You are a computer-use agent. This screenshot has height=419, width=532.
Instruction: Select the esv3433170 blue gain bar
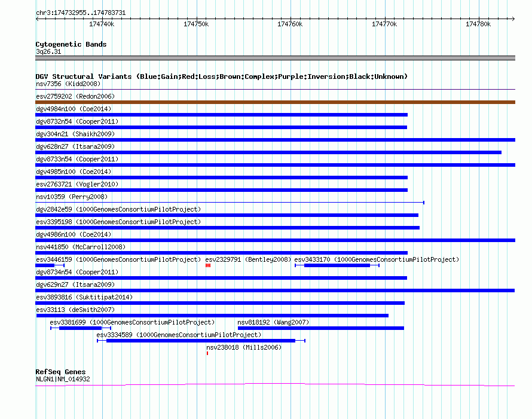point(337,265)
